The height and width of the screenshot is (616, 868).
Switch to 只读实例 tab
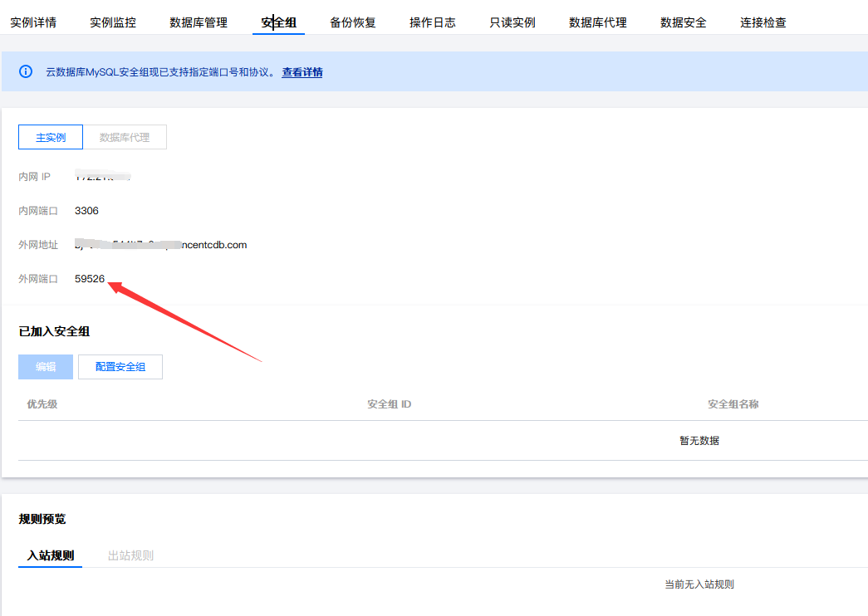coord(512,22)
